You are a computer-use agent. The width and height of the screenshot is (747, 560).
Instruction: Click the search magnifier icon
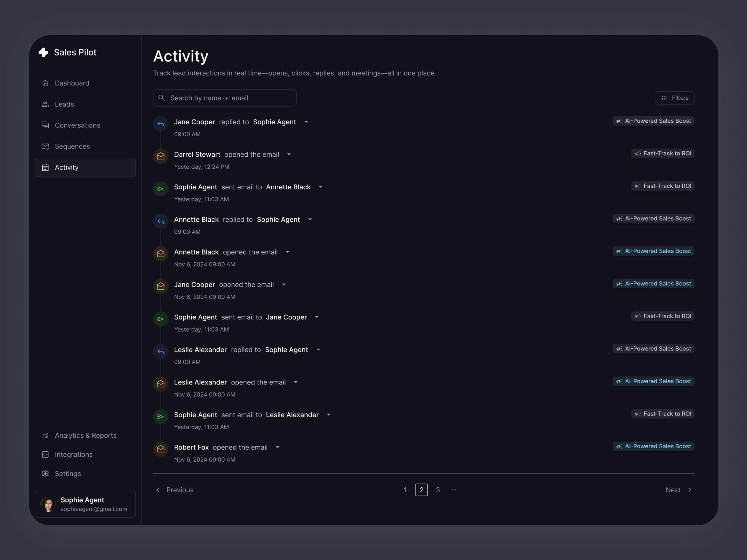tap(162, 98)
